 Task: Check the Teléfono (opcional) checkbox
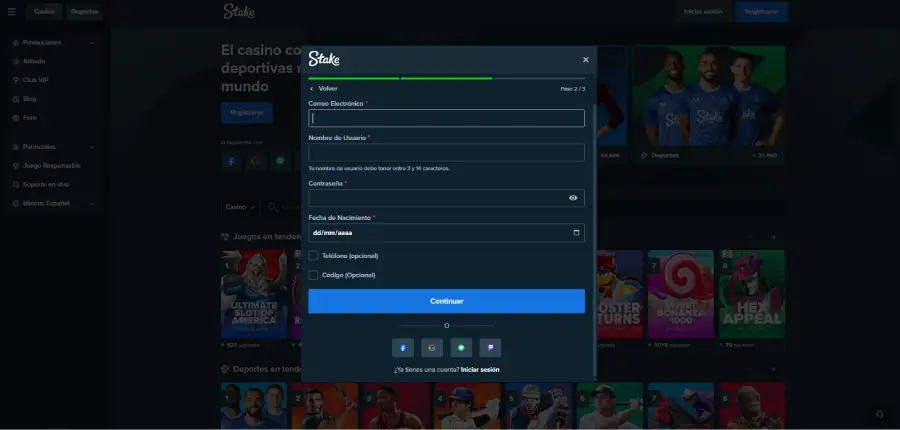[x=313, y=255]
